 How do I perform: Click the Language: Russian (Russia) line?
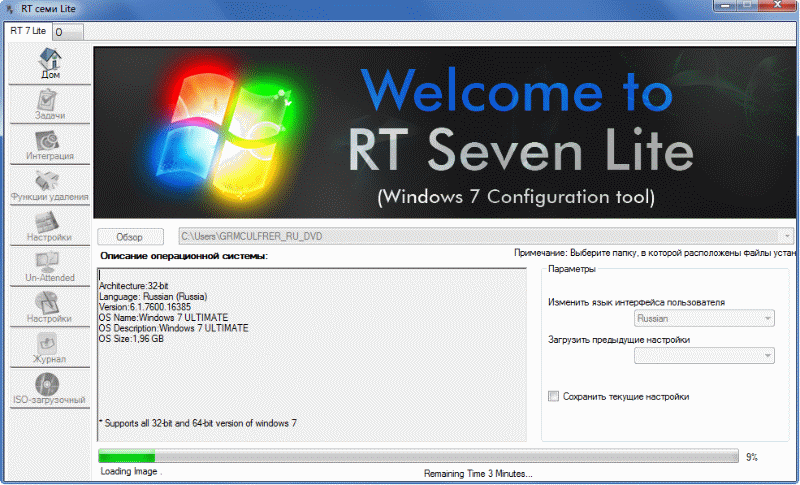click(153, 296)
